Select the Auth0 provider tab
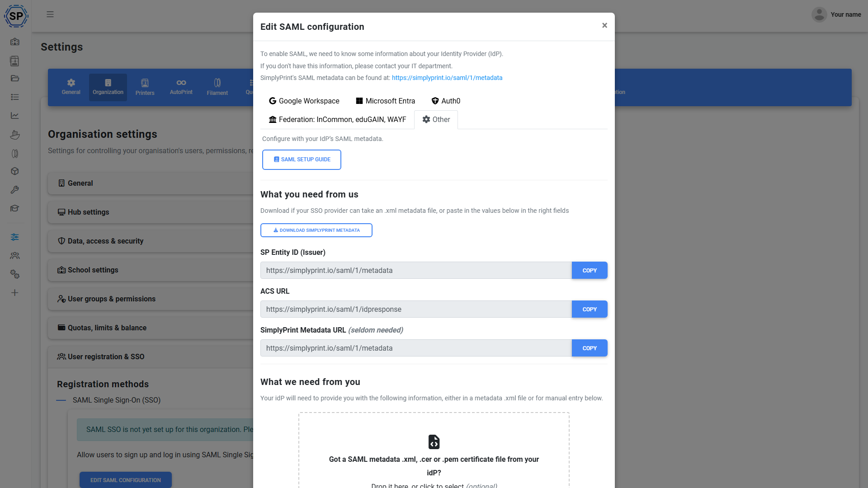 point(446,101)
